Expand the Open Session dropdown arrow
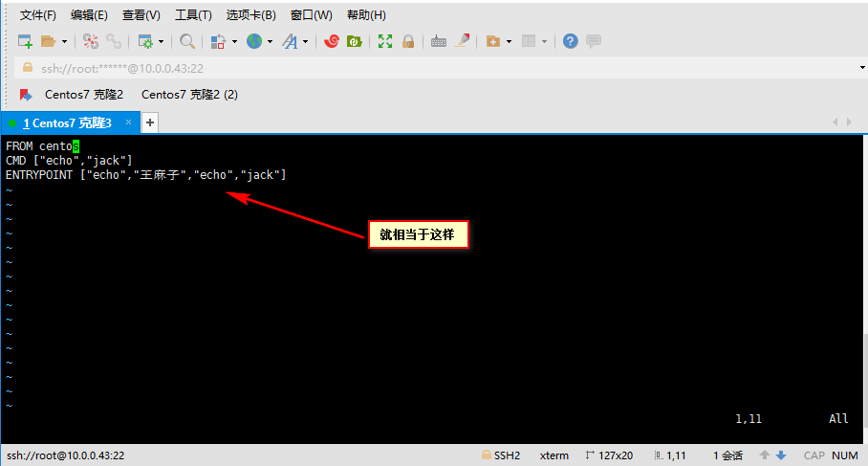The image size is (868, 466). pyautogui.click(x=64, y=41)
